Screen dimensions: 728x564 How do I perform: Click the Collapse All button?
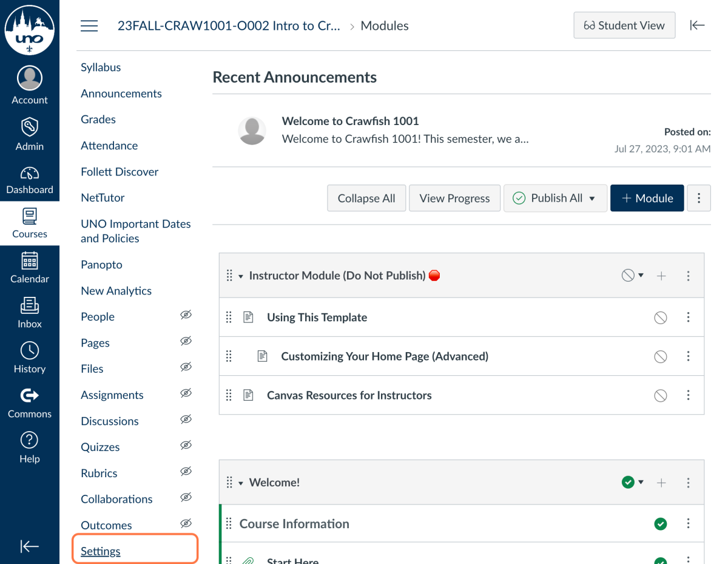[366, 199]
